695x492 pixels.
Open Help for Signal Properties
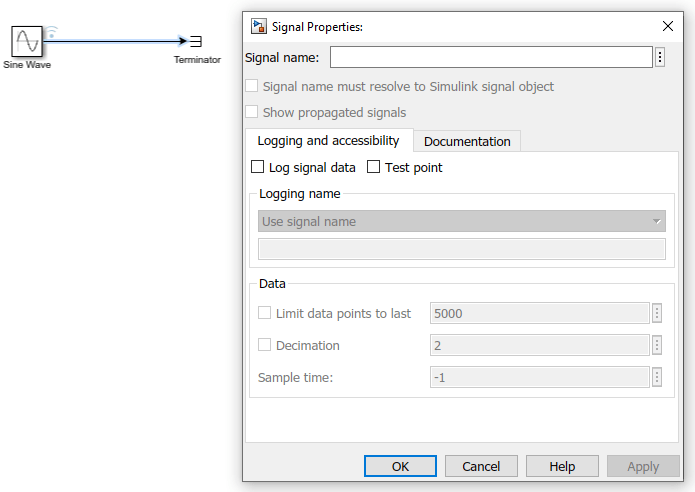tap(562, 466)
